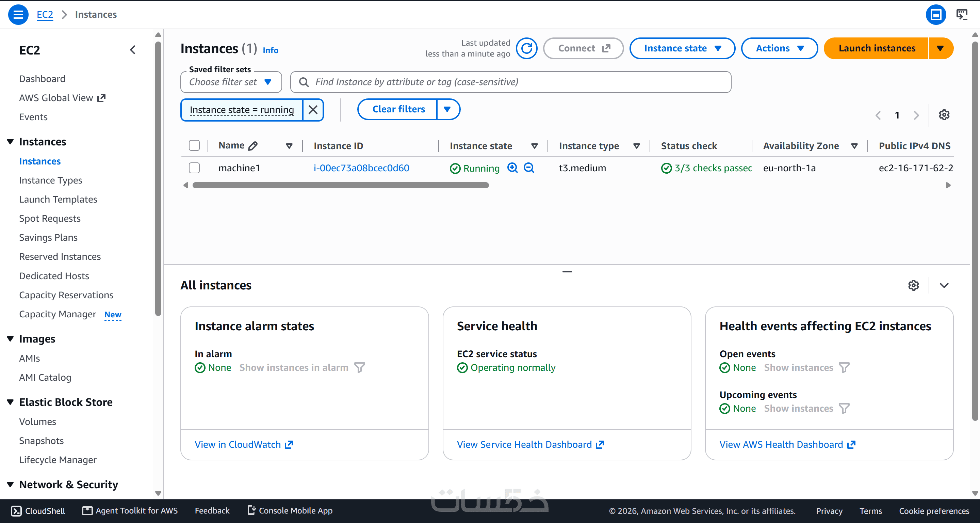Viewport: 980px width, 523px height.
Task: Open Dashboard in the sidebar
Action: coord(42,79)
